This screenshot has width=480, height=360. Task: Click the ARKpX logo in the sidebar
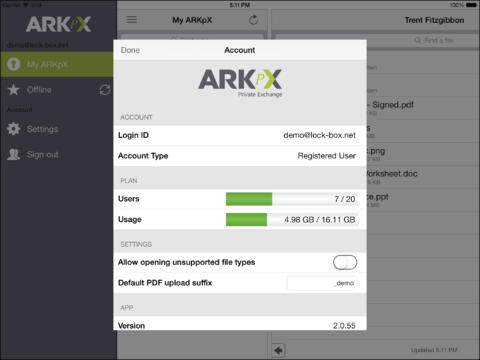coord(58,24)
